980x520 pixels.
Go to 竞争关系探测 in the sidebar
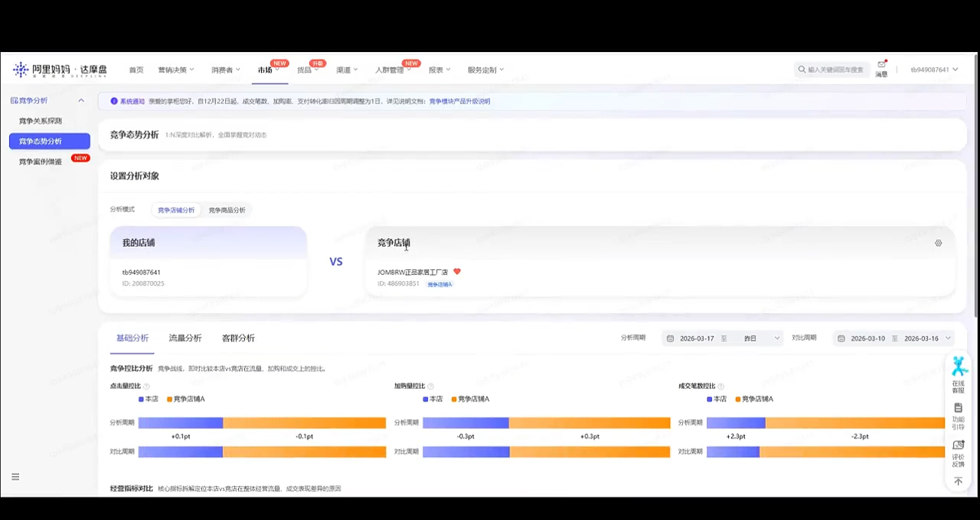tap(40, 121)
